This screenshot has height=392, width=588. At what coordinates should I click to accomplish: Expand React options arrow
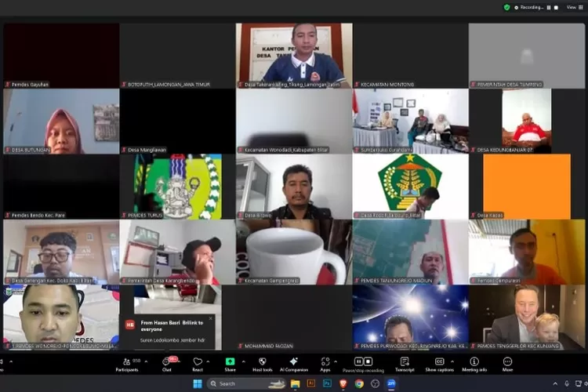[208, 361]
